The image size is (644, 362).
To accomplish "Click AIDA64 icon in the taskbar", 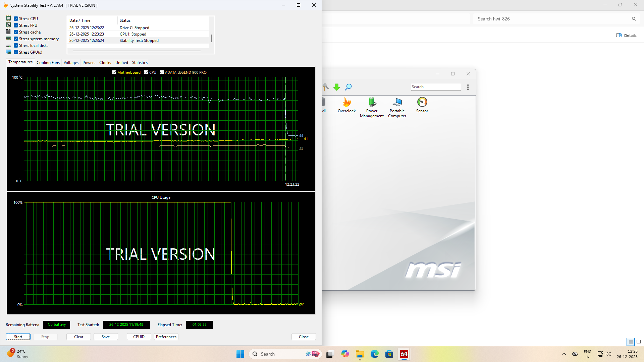I will coord(404,354).
